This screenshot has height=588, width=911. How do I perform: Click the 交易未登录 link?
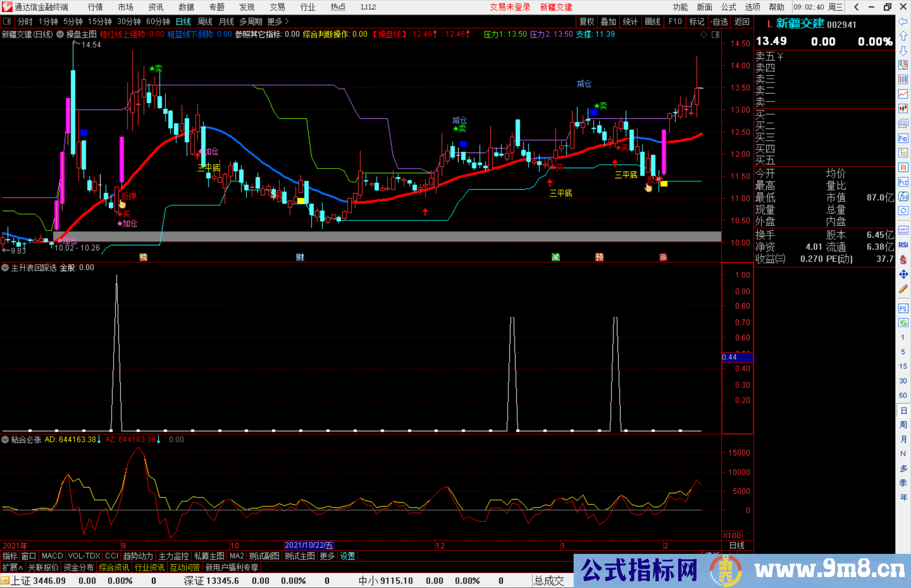click(x=510, y=7)
